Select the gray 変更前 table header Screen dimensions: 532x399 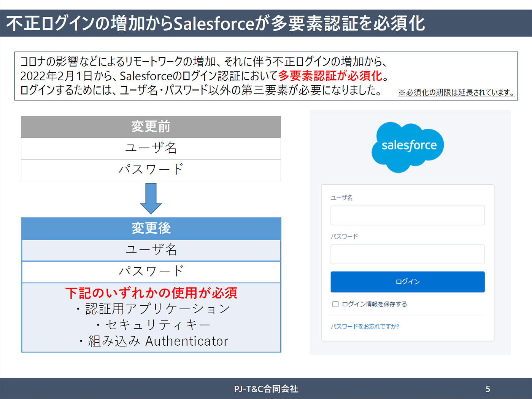point(151,127)
